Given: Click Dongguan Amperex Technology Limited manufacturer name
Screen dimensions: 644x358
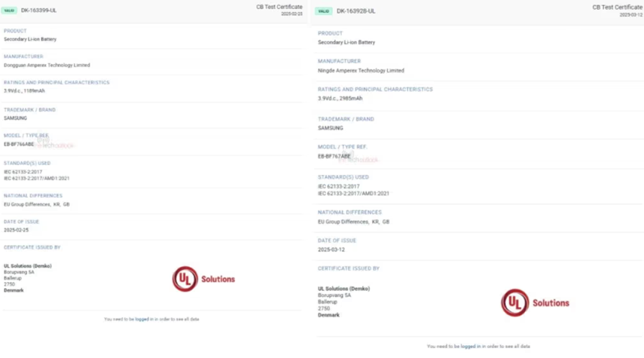Looking at the screenshot, I should click(47, 65).
